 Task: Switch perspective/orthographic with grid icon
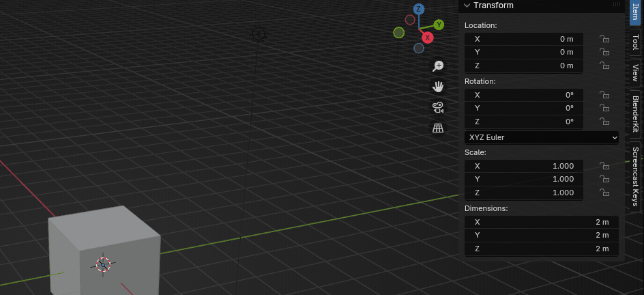pyautogui.click(x=438, y=128)
